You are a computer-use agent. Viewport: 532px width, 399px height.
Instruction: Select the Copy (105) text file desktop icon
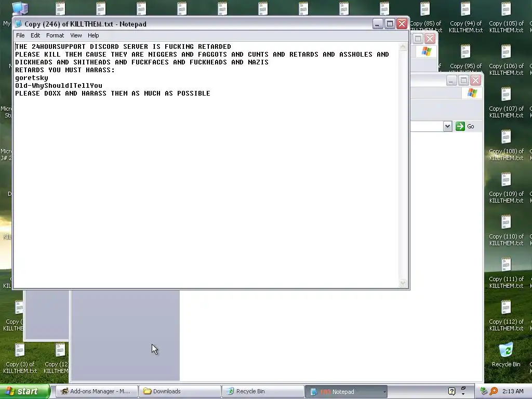(506, 18)
